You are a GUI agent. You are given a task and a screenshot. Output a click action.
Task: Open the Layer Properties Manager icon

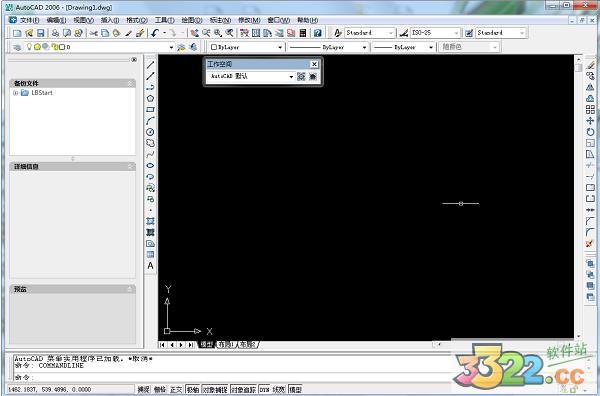[17, 47]
